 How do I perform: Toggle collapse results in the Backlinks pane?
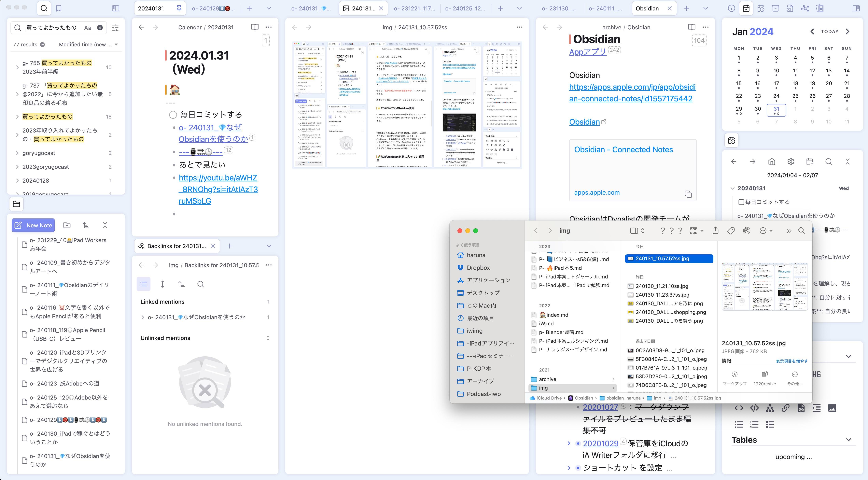144,284
